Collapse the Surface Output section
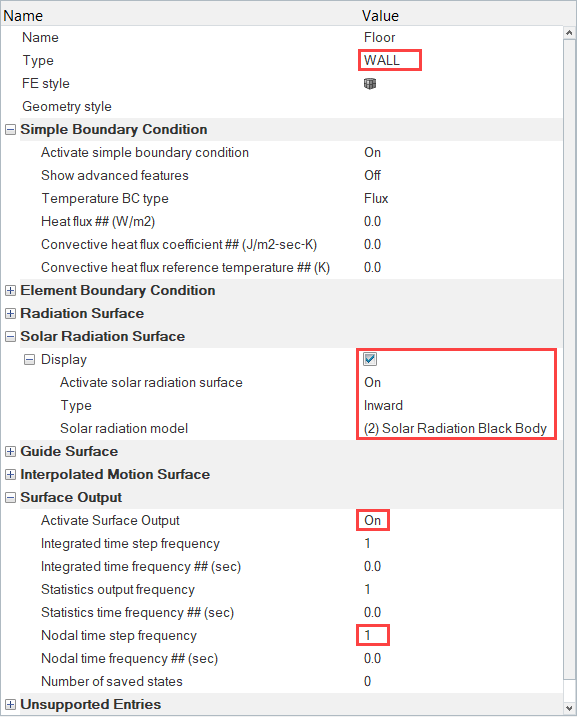 [x=10, y=498]
